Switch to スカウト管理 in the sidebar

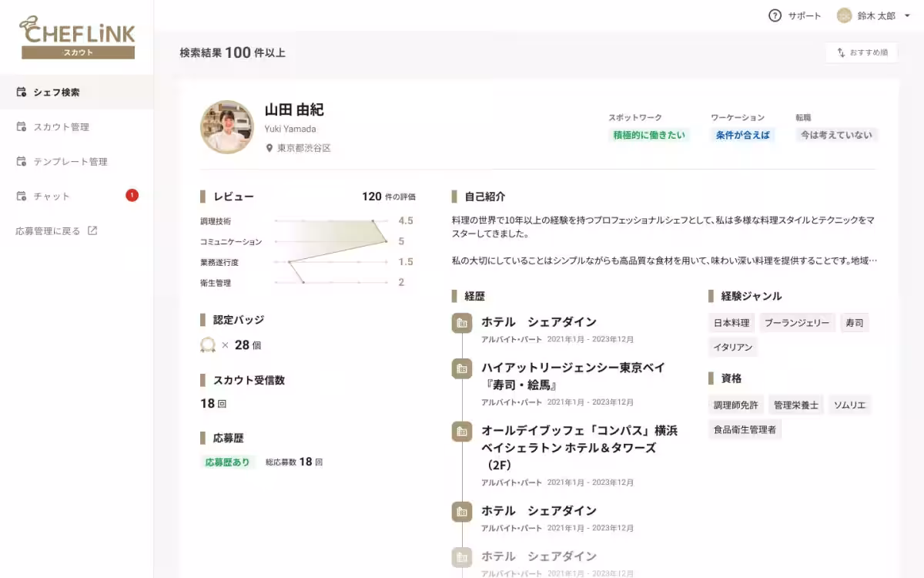click(x=63, y=126)
